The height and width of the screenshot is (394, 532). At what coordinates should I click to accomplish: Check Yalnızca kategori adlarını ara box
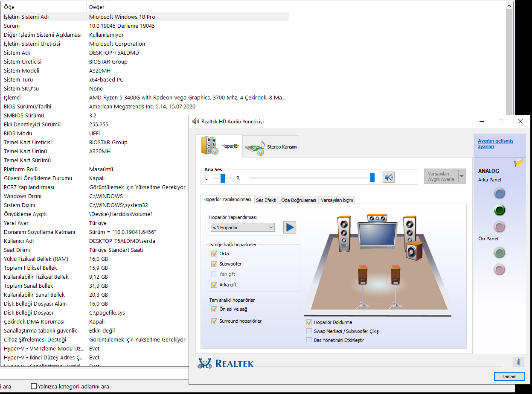[34, 386]
